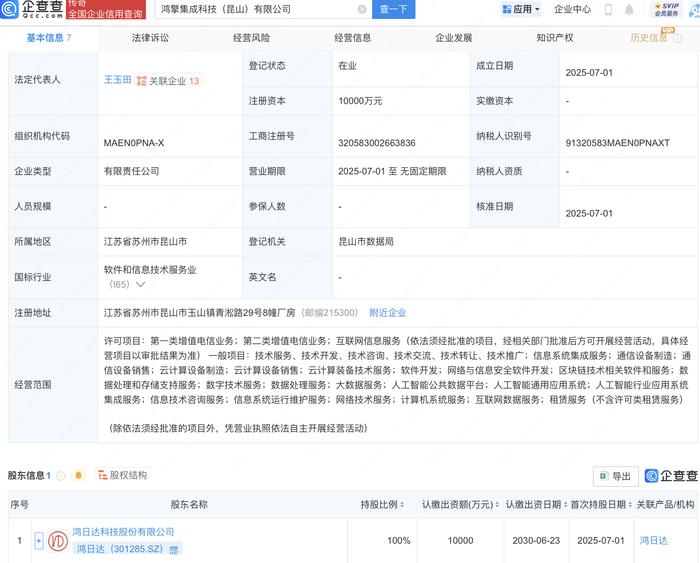This screenshot has height=563, width=700.
Task: Click the 查一下 search button
Action: [x=393, y=9]
